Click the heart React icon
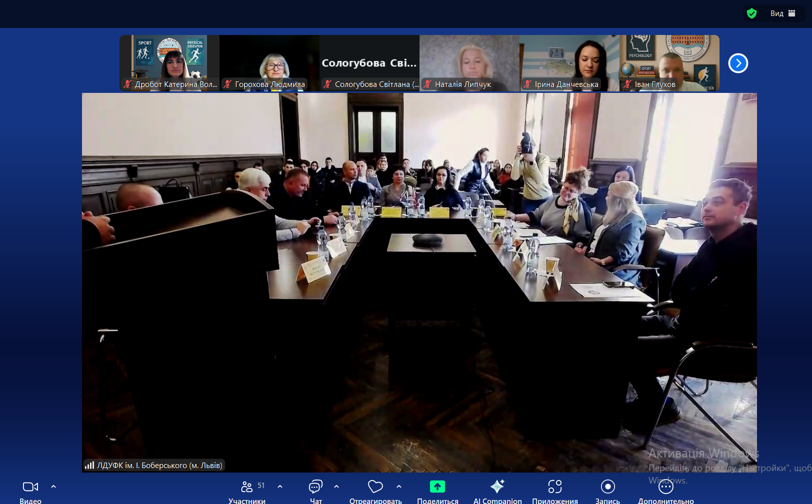 375,487
